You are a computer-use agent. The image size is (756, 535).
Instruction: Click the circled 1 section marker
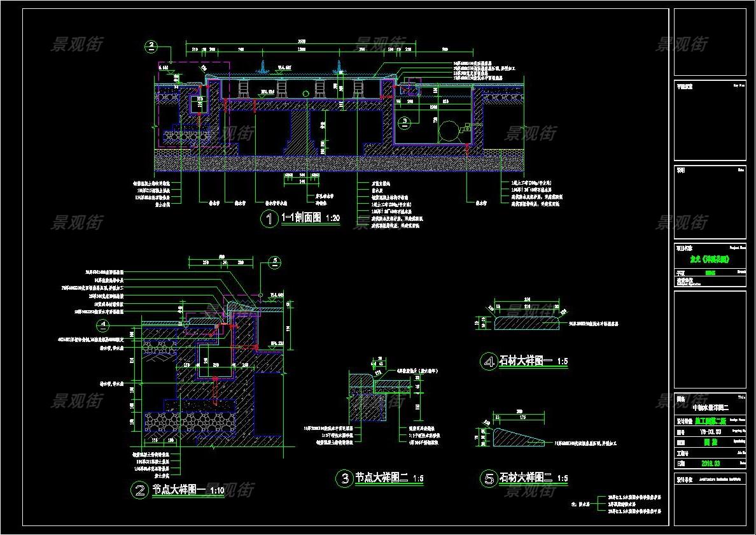click(x=269, y=220)
